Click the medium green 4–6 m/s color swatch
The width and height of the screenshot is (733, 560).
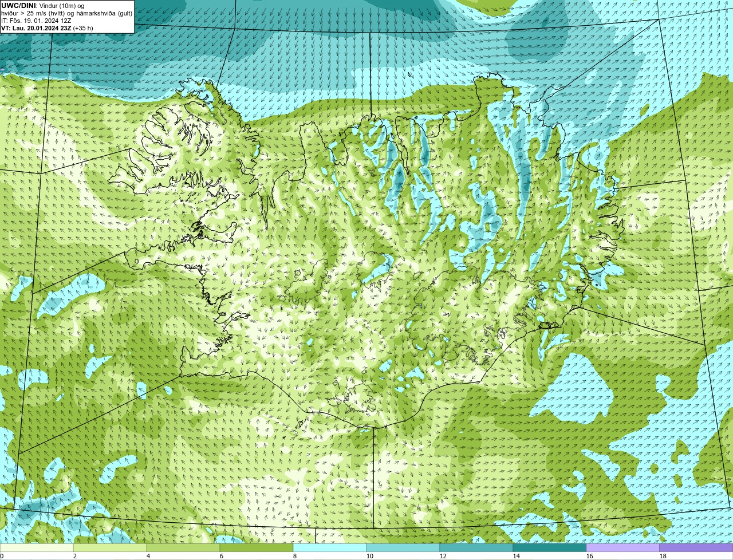pos(183,547)
